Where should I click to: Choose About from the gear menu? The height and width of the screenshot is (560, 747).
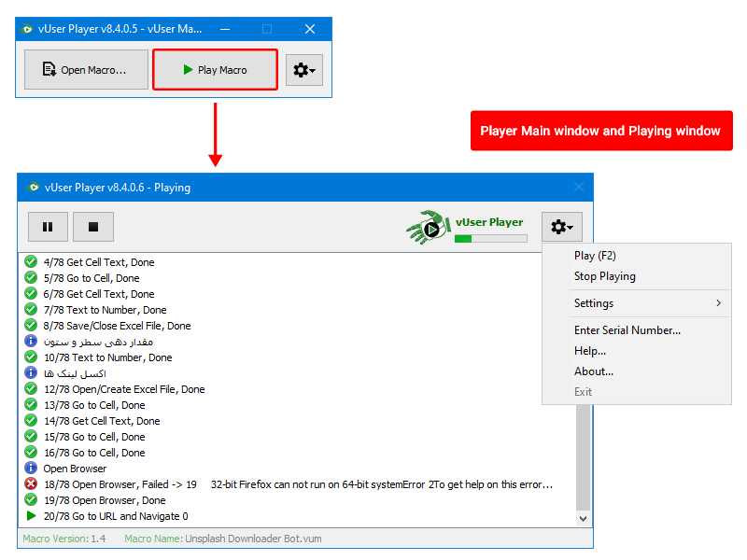click(594, 371)
